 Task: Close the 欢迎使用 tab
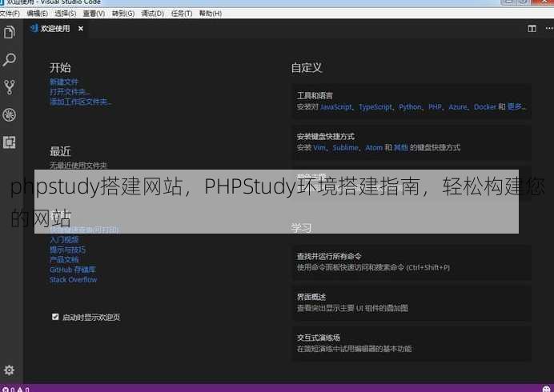click(x=81, y=29)
